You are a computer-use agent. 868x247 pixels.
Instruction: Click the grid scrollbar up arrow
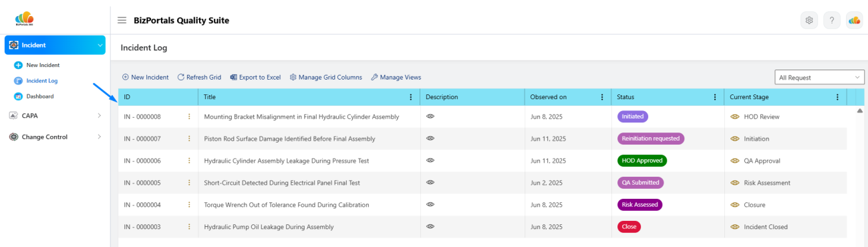click(x=860, y=110)
